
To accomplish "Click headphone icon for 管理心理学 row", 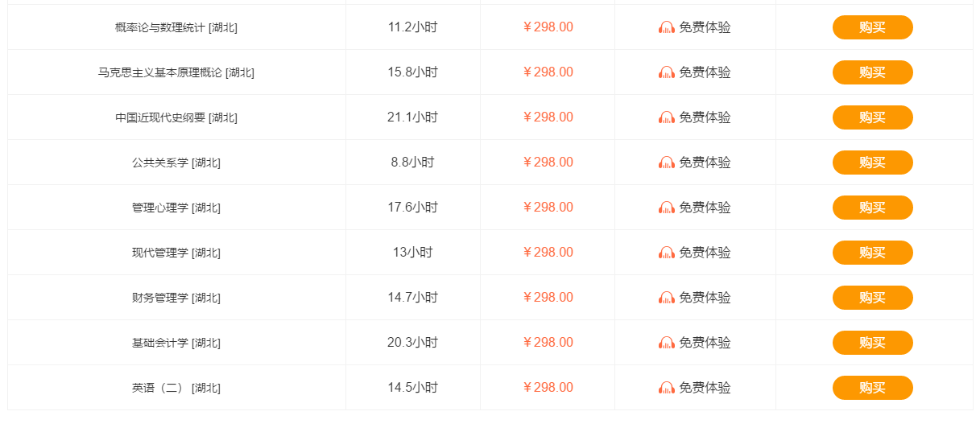I will [x=667, y=208].
